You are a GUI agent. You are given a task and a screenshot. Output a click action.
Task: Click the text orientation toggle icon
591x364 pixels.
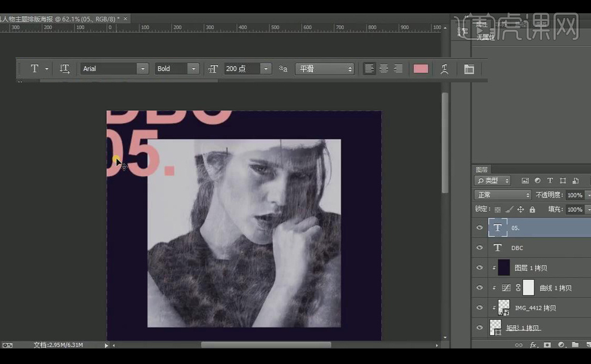[x=64, y=69]
